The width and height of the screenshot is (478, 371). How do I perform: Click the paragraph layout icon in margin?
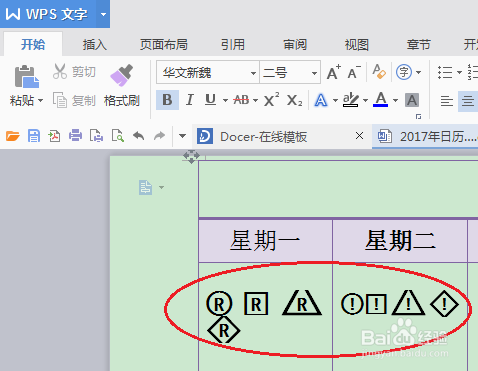pos(146,187)
